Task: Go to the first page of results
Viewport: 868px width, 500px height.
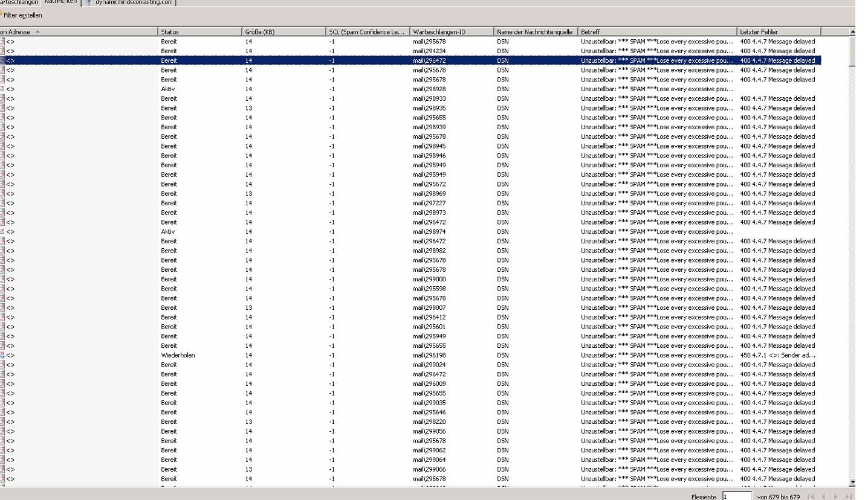Action: [x=810, y=497]
